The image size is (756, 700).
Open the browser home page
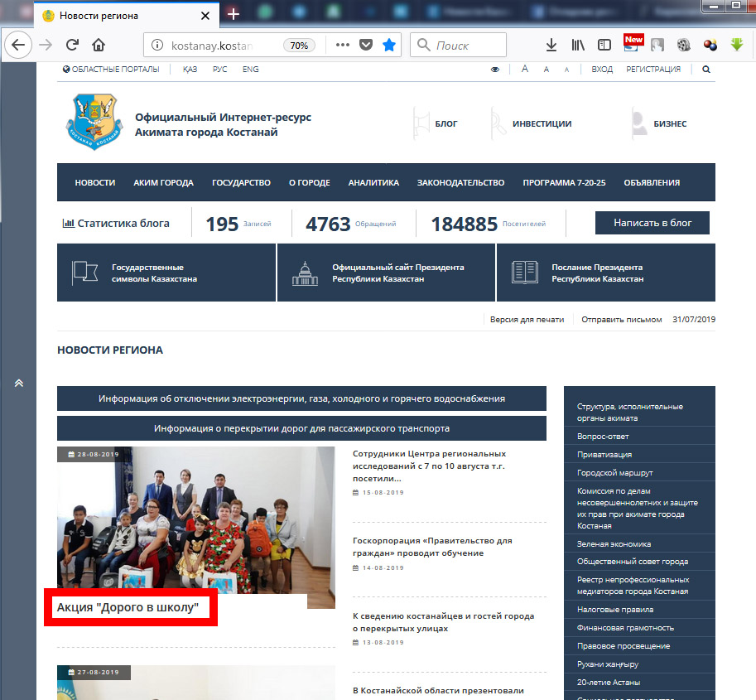tap(99, 46)
